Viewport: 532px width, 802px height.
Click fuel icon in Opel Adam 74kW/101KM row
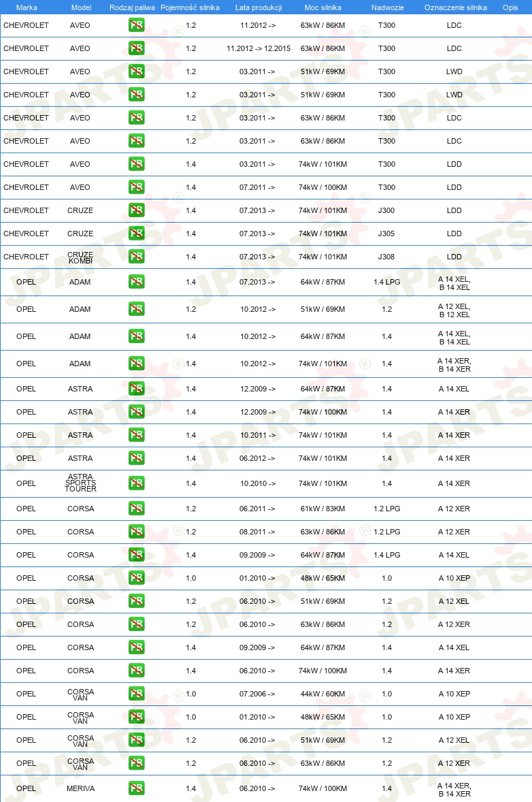point(137,364)
